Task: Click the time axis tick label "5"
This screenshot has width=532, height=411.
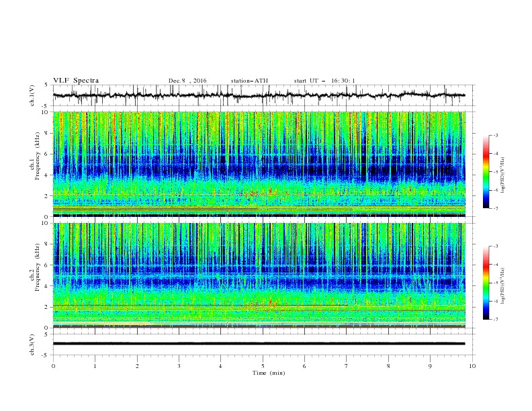Action: coord(263,366)
